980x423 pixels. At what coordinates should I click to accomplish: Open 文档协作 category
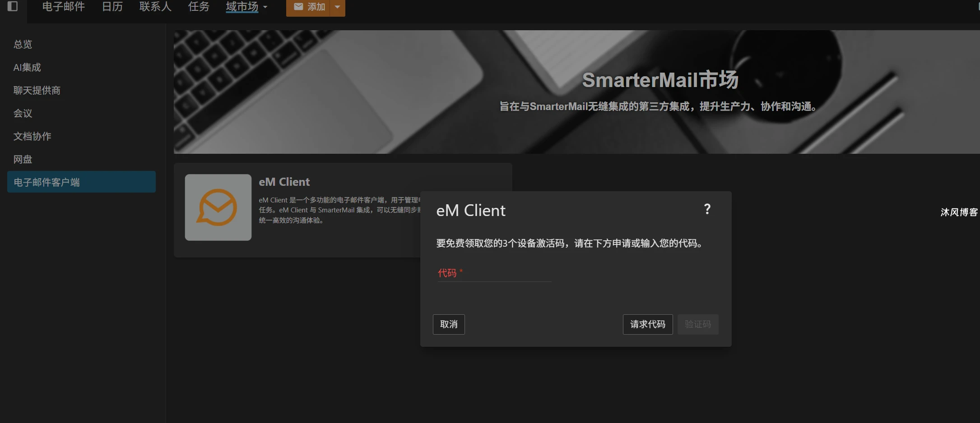[32, 136]
